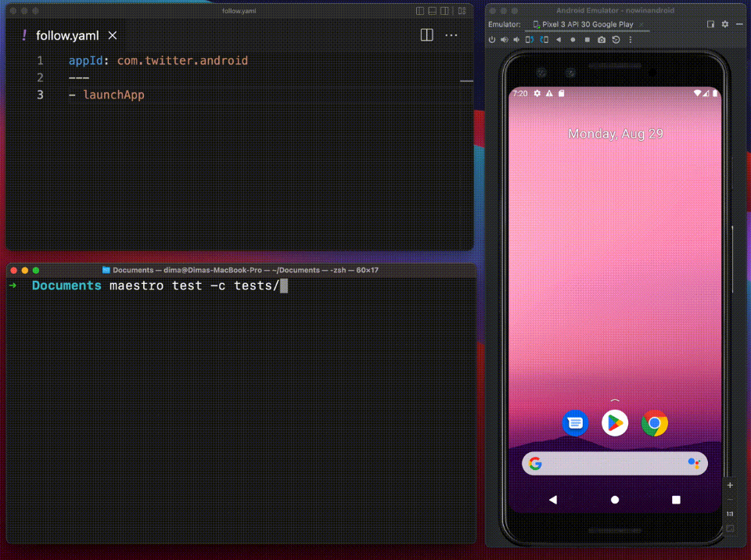The width and height of the screenshot is (751, 560).
Task: Tap the phone status bar settings icon
Action: click(x=537, y=93)
